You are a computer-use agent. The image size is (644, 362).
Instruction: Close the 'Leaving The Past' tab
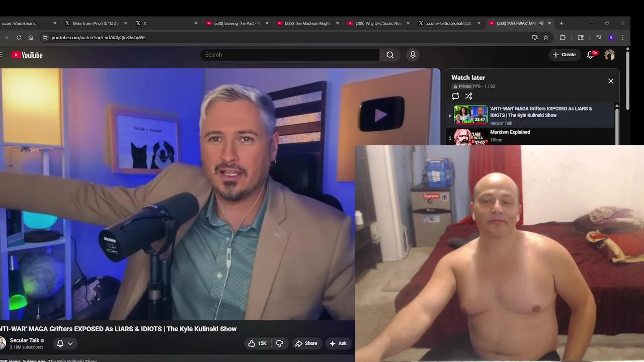[267, 23]
